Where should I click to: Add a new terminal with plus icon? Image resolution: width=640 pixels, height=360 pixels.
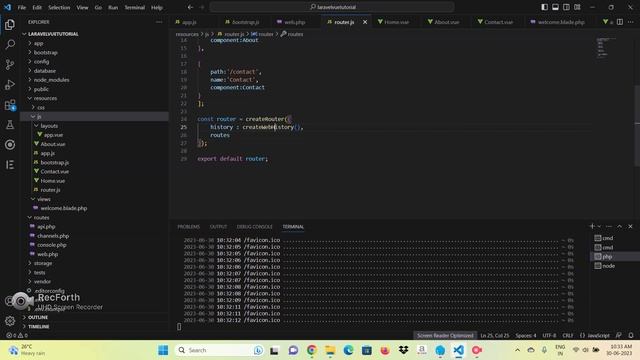tap(592, 226)
